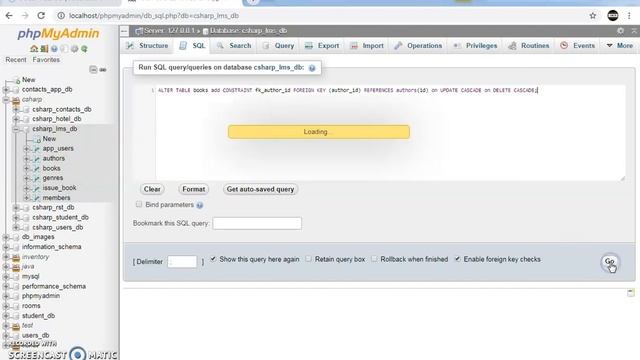Click the SQL query help icon

point(312,68)
